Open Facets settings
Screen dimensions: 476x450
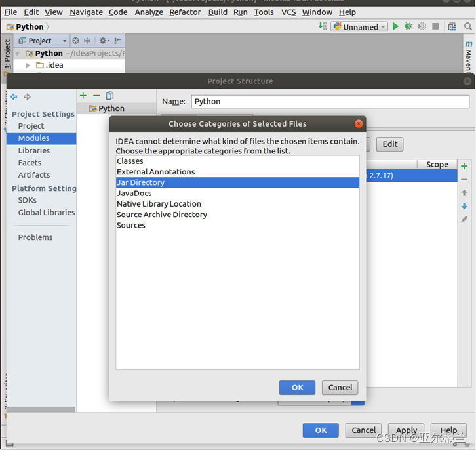pyautogui.click(x=30, y=163)
